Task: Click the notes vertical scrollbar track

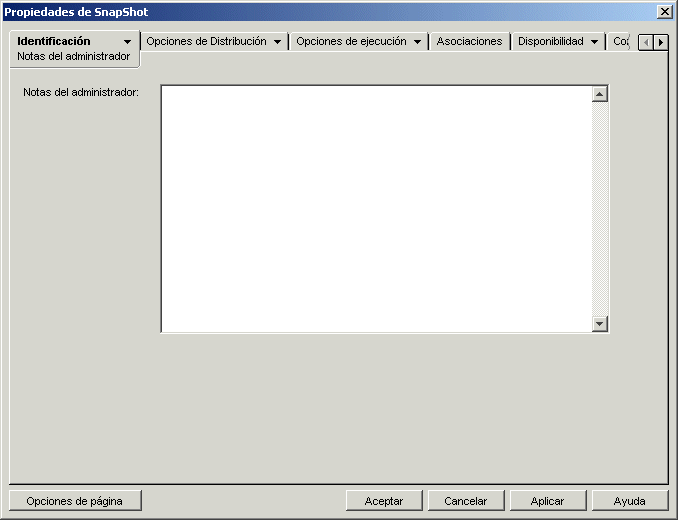Action: coord(600,209)
